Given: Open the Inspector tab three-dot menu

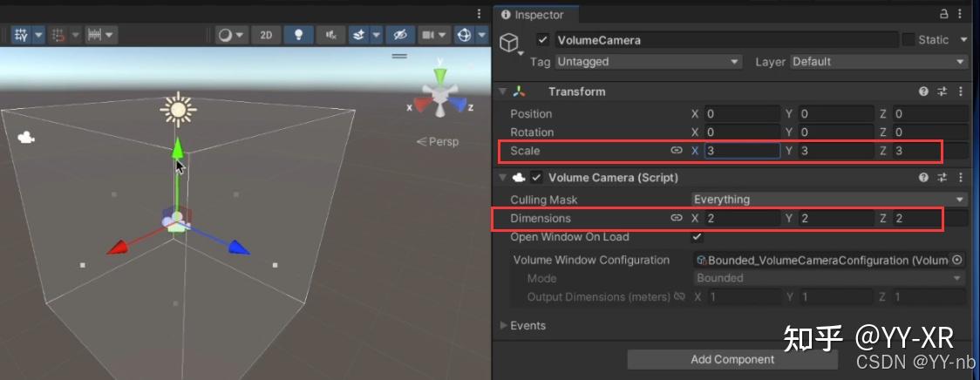Looking at the screenshot, I should [x=961, y=14].
